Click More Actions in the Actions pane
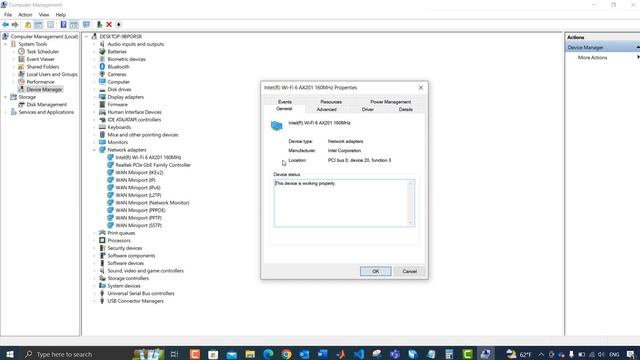This screenshot has width=640, height=360. (592, 58)
